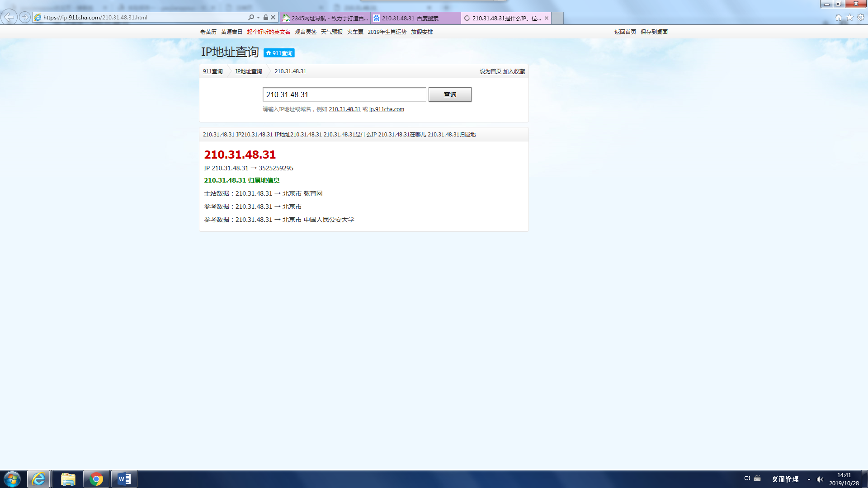The width and height of the screenshot is (868, 488).
Task: Click the address bar search magnifier icon
Action: pyautogui.click(x=251, y=18)
